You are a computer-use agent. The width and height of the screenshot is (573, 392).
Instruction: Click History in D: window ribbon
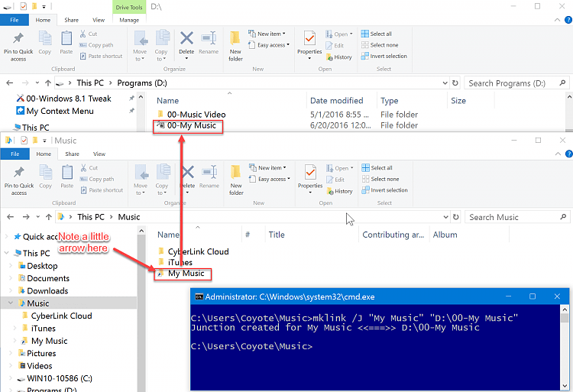(338, 57)
